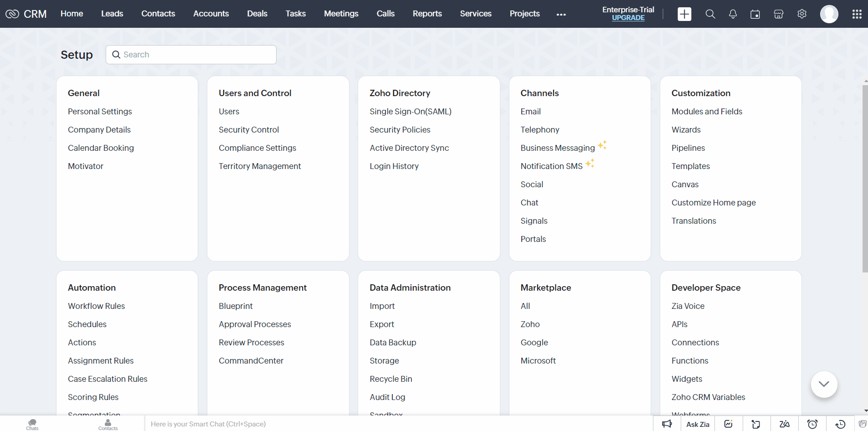Open the notifications bell
The height and width of the screenshot is (431, 868).
[x=733, y=14]
